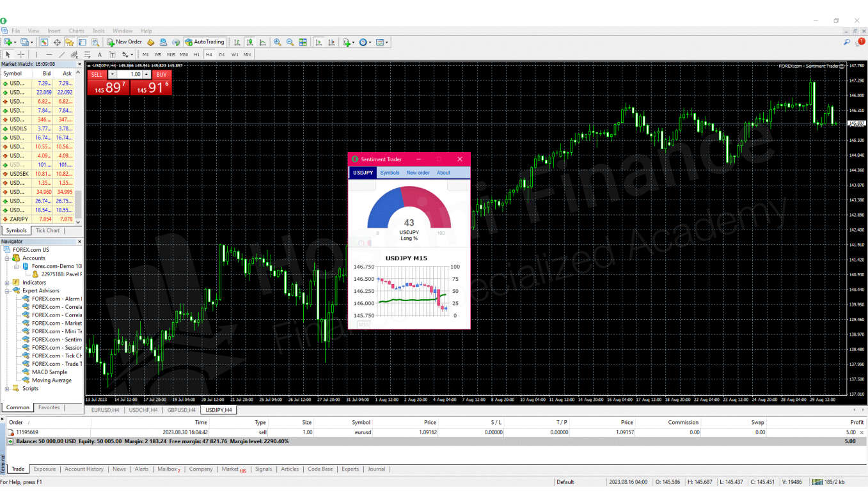Expand the Scripts tree node

coord(7,388)
